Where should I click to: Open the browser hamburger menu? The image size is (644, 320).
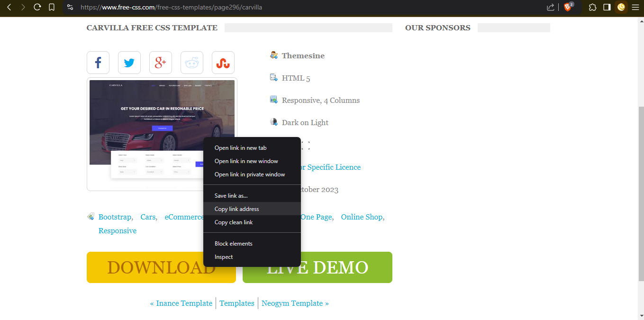[635, 7]
